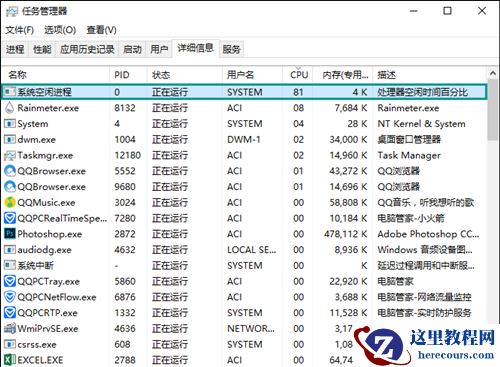Click the System process icon
The width and height of the screenshot is (500, 367).
click(x=10, y=124)
